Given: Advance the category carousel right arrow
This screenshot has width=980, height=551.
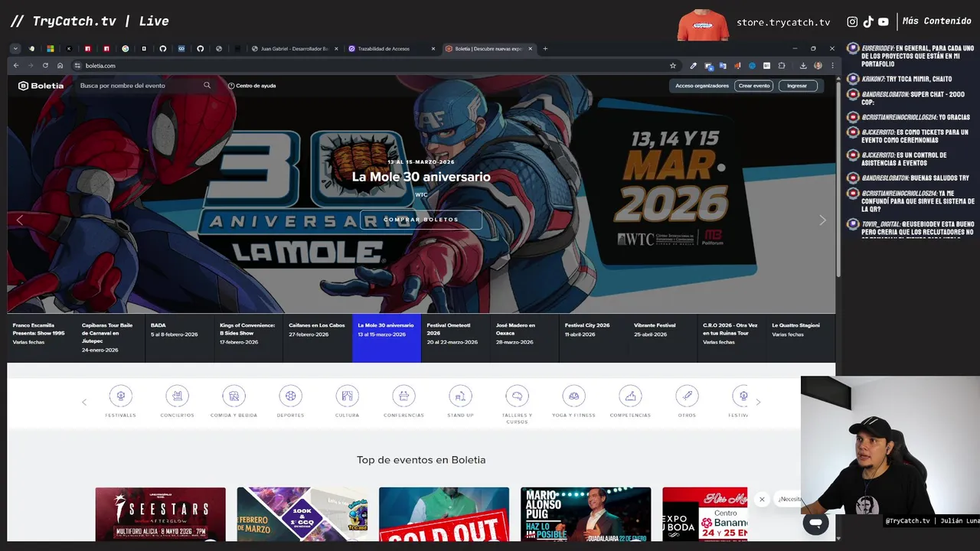Looking at the screenshot, I should pos(758,402).
